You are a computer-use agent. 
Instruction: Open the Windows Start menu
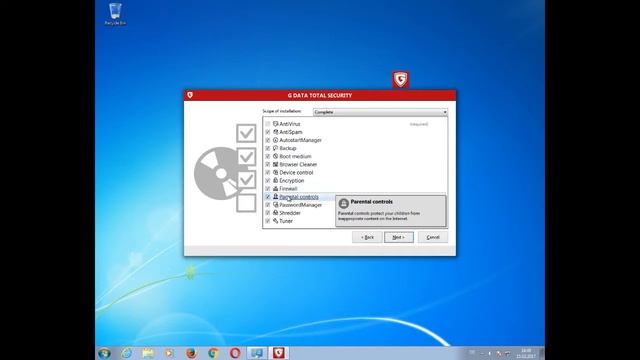point(104,353)
